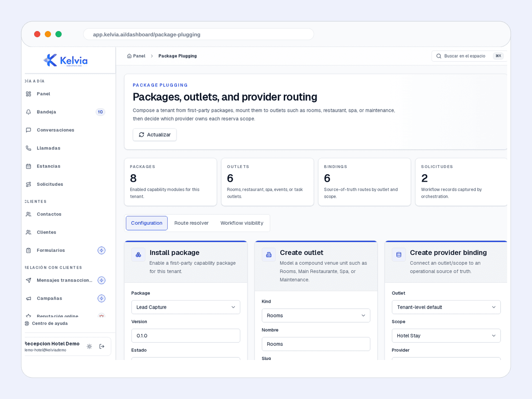The image size is (532, 399).
Task: Open the Scope dropdown showing Hotel Stay
Action: pyautogui.click(x=446, y=336)
